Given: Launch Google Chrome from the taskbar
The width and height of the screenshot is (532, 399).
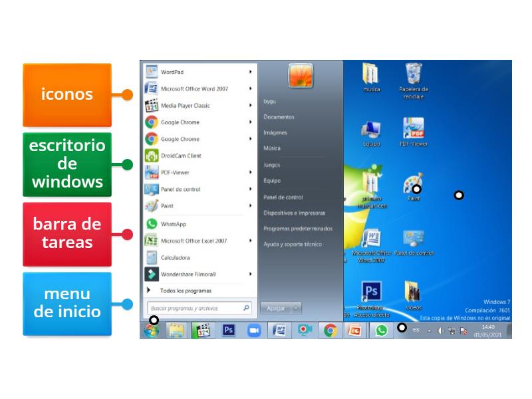Looking at the screenshot, I should (x=331, y=329).
